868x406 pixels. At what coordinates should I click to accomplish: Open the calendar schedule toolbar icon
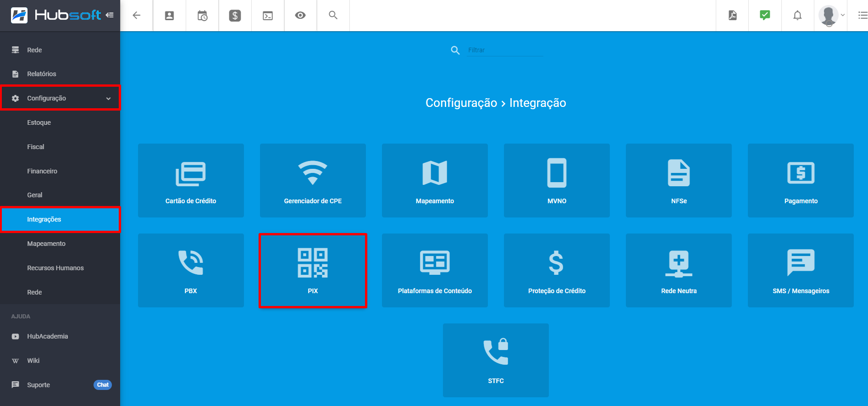pos(202,15)
